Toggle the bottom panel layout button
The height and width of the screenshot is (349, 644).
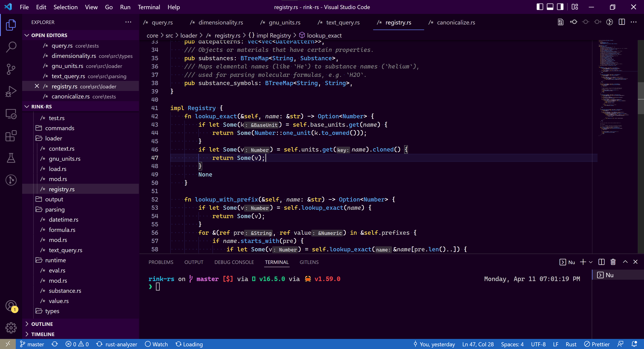tap(550, 7)
